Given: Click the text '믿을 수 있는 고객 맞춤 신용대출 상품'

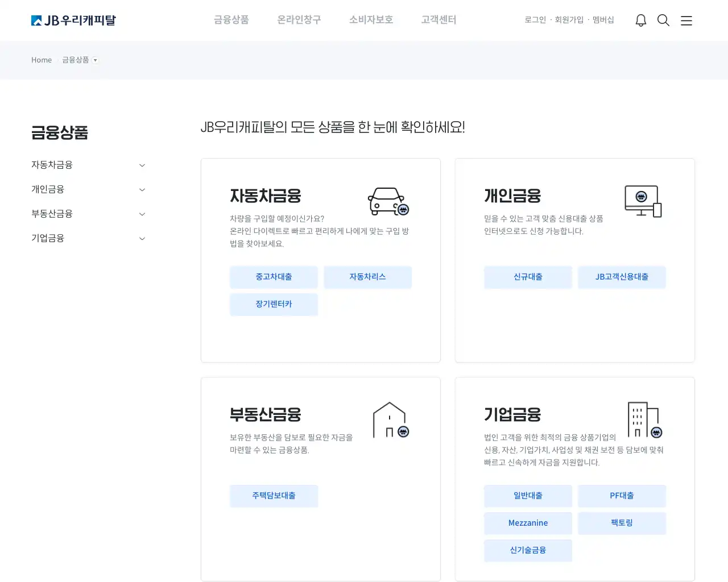Looking at the screenshot, I should (544, 219).
